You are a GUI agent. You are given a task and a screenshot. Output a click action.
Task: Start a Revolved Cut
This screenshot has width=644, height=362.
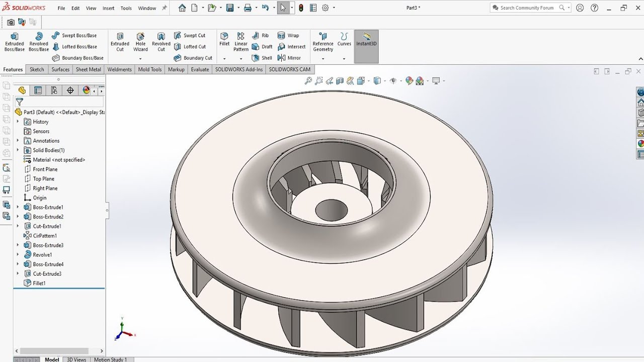161,42
